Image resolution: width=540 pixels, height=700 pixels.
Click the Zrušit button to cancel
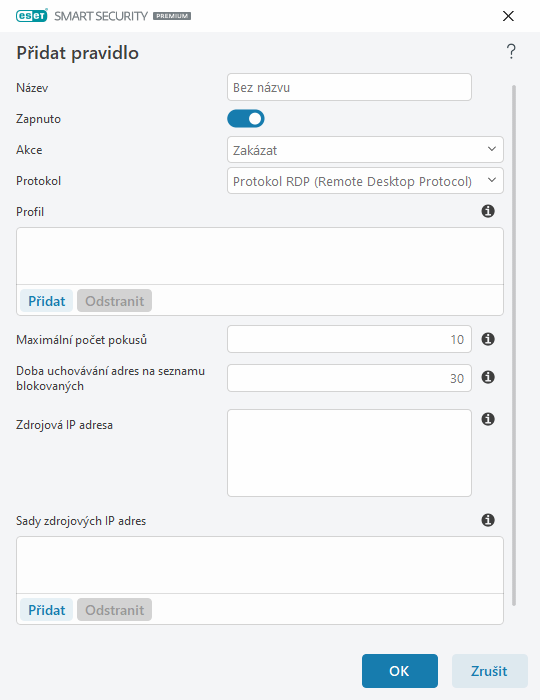(x=490, y=671)
